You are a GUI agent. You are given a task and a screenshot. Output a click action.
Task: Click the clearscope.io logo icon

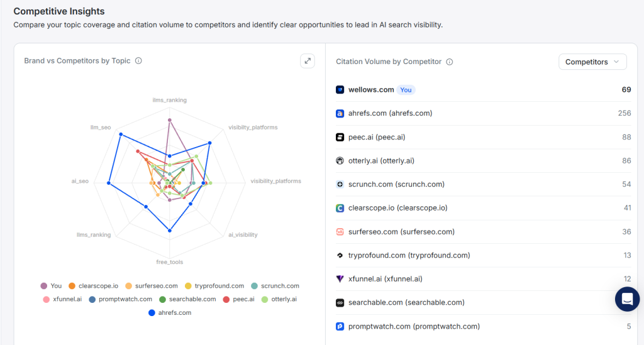pyautogui.click(x=340, y=208)
